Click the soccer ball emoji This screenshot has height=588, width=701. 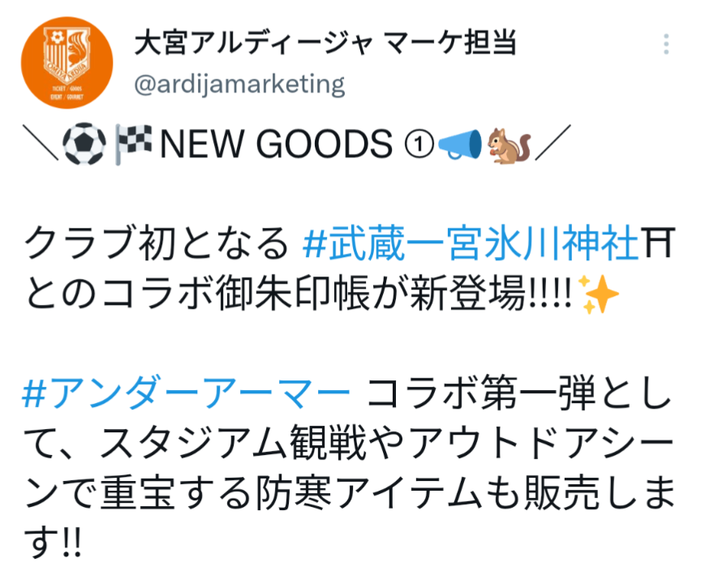pyautogui.click(x=84, y=144)
